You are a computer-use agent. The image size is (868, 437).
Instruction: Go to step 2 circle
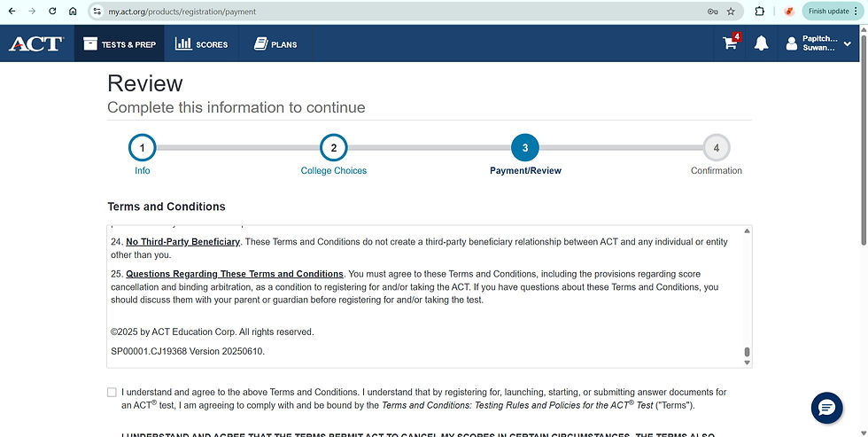pyautogui.click(x=334, y=148)
